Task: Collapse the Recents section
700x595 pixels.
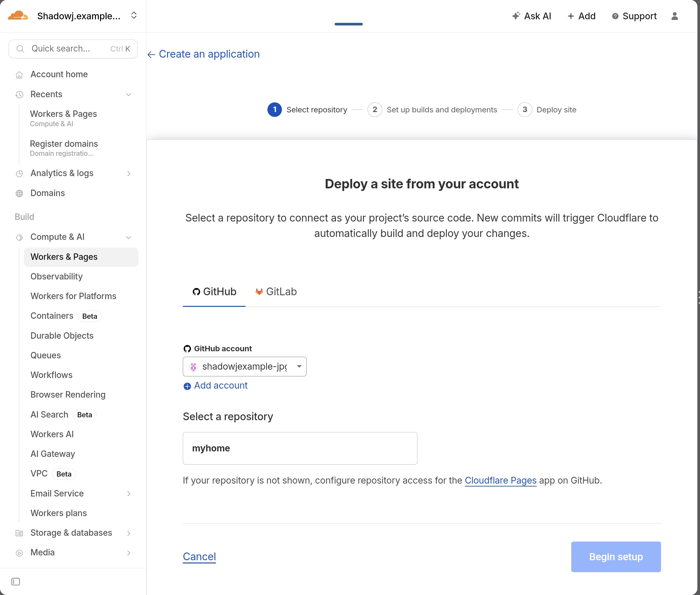Action: click(x=128, y=94)
